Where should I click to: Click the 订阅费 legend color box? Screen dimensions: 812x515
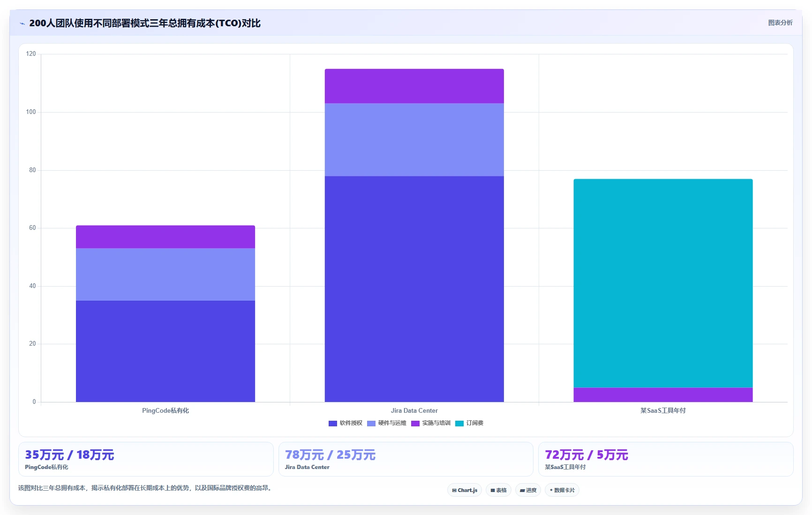pyautogui.click(x=459, y=424)
